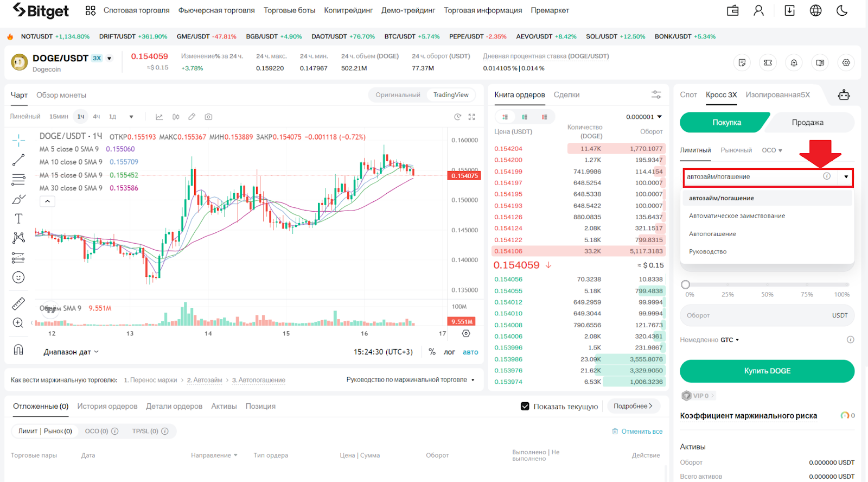
Task: Select the text annotation tool
Action: tap(18, 219)
